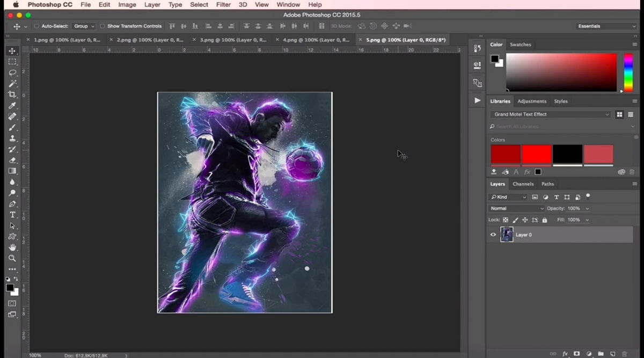Toggle Lock image pixels brush icon

click(x=515, y=220)
